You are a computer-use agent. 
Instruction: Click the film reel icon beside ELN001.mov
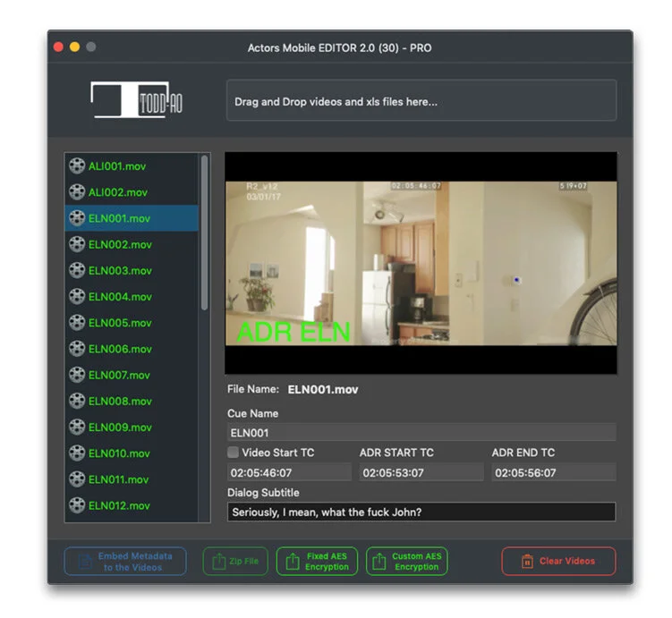point(77,218)
